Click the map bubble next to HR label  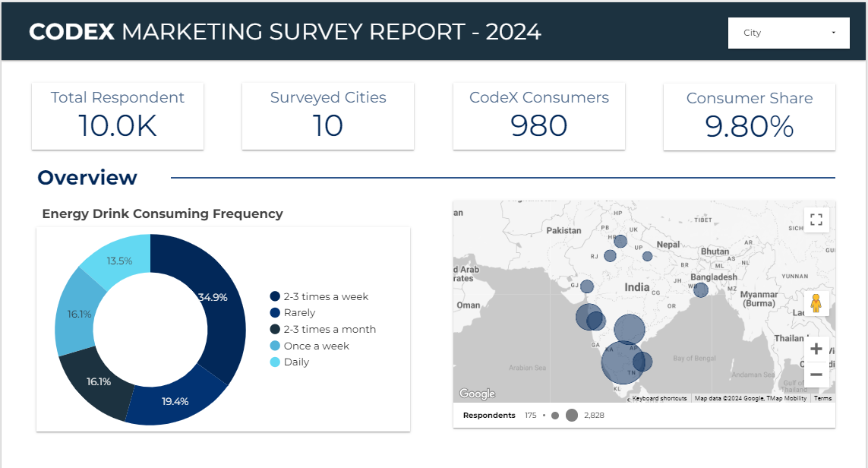point(620,242)
